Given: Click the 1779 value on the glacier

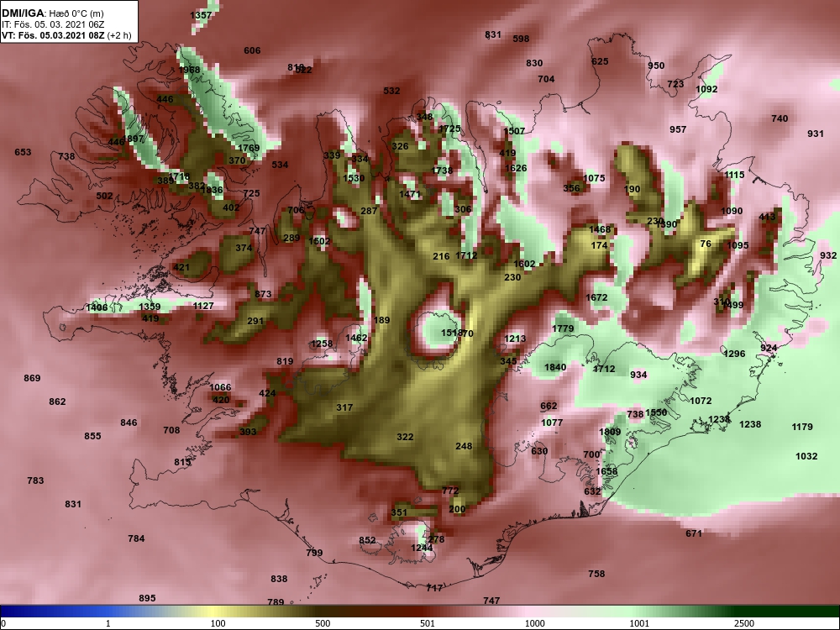Looking at the screenshot, I should pyautogui.click(x=563, y=328).
